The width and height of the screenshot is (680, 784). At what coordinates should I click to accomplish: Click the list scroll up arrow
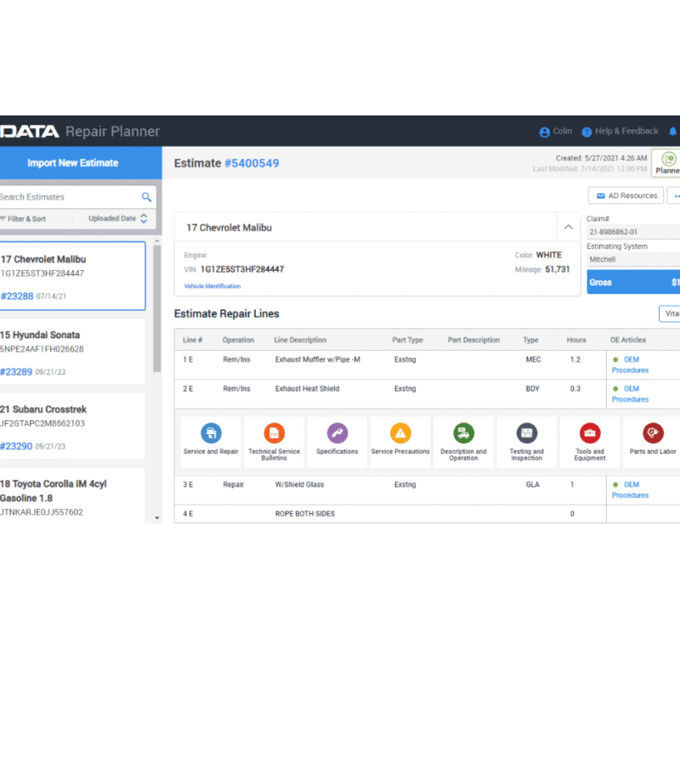[x=157, y=241]
